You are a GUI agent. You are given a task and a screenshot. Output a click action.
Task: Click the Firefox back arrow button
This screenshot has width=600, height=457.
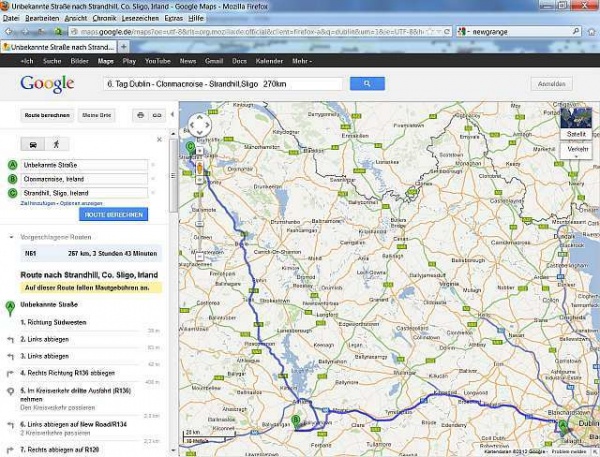tap(9, 32)
